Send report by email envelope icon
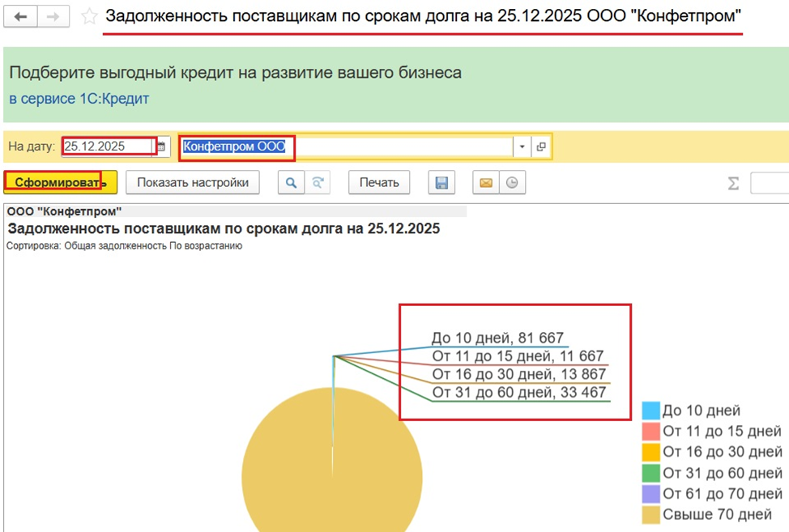 coord(486,182)
